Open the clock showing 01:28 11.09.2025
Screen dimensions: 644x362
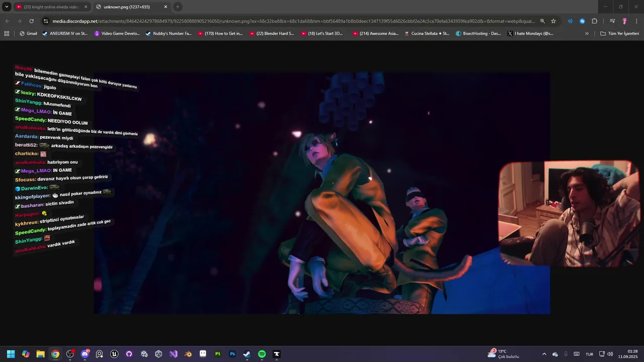tap(628, 354)
